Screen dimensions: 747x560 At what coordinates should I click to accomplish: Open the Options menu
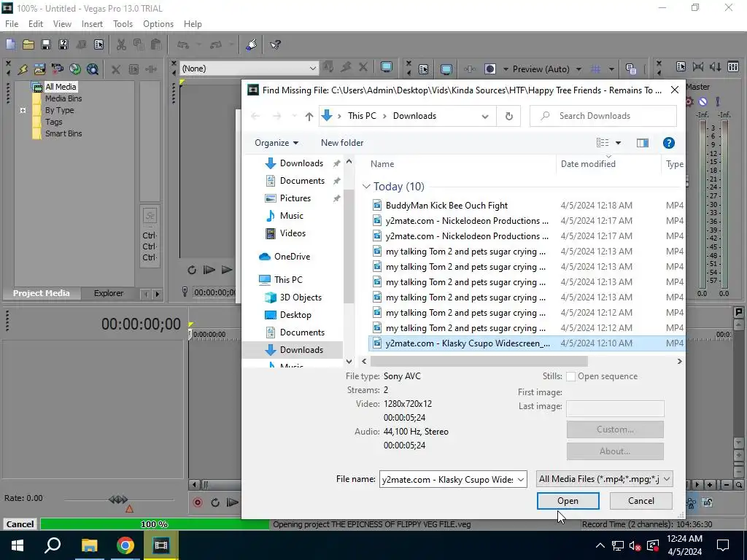tap(158, 24)
